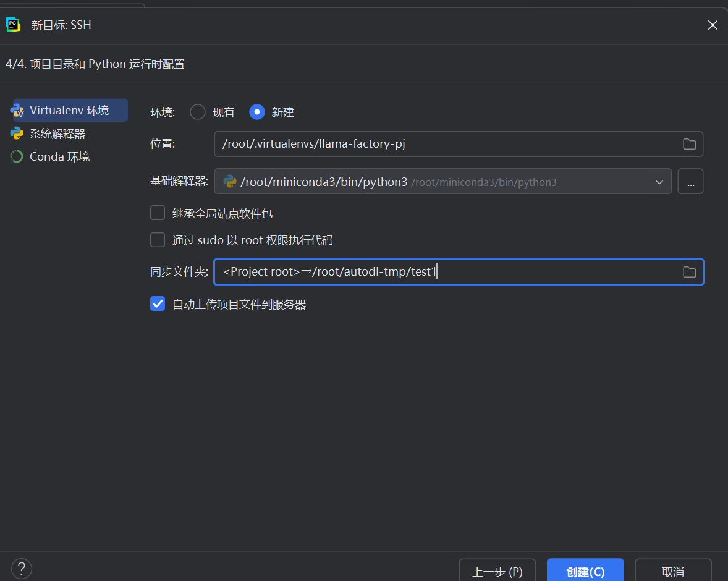Browse folder for 位置 path

click(690, 144)
